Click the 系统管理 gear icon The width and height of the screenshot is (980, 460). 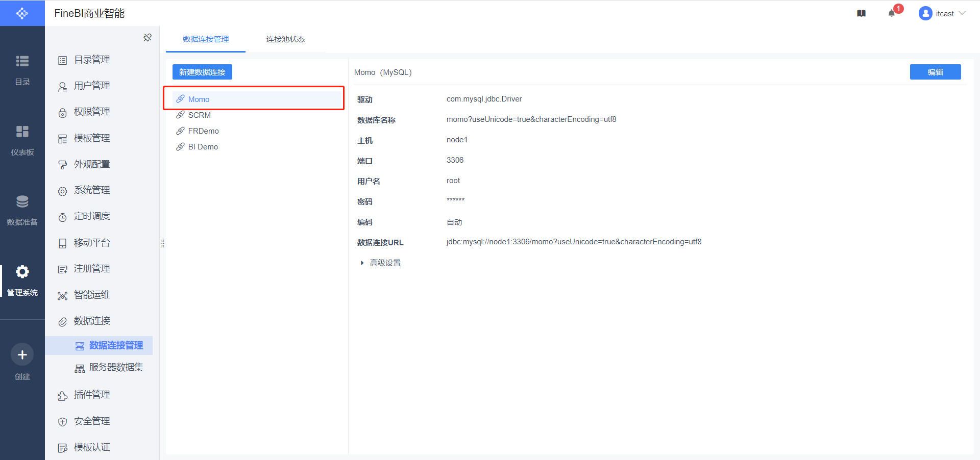[x=63, y=191]
